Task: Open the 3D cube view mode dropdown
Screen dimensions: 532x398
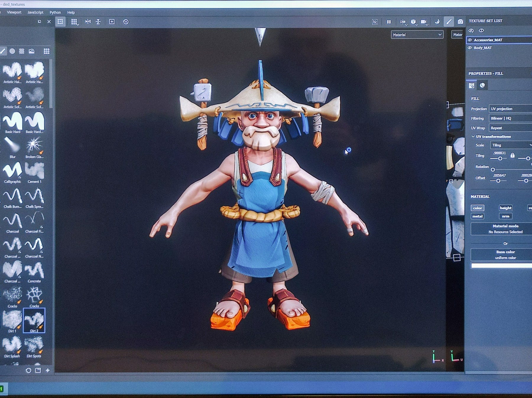Action: (x=413, y=22)
